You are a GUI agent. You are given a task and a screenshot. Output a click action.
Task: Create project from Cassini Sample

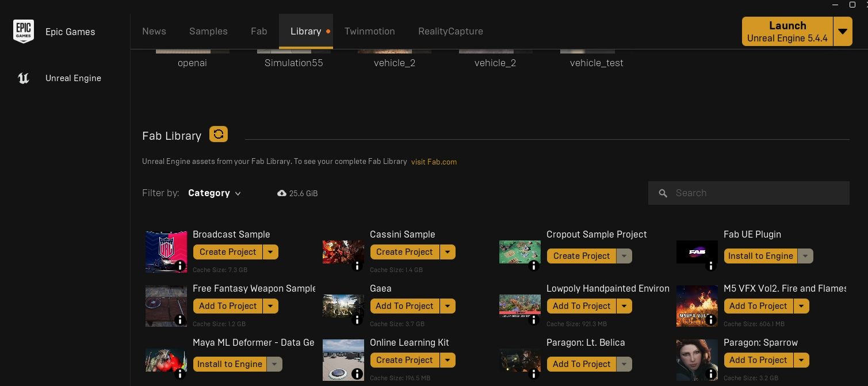(405, 252)
